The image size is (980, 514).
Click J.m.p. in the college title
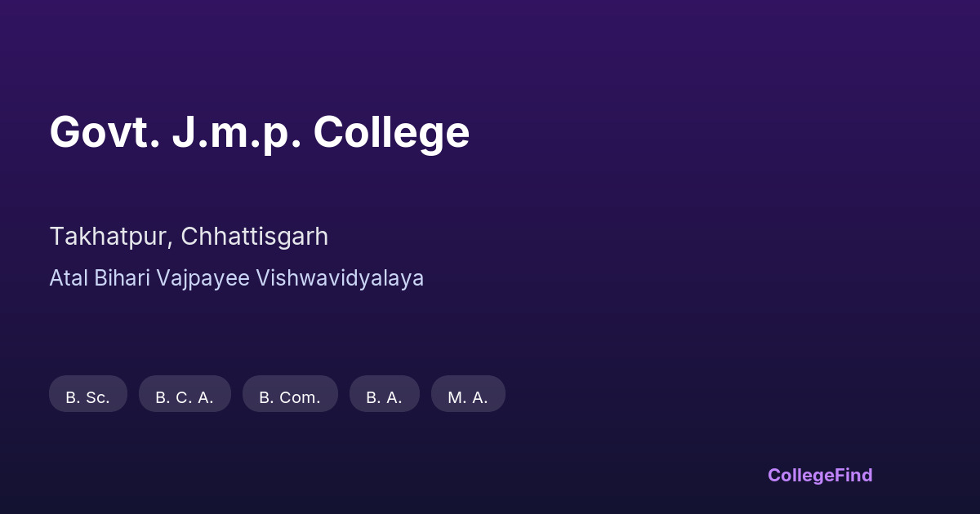[236, 132]
